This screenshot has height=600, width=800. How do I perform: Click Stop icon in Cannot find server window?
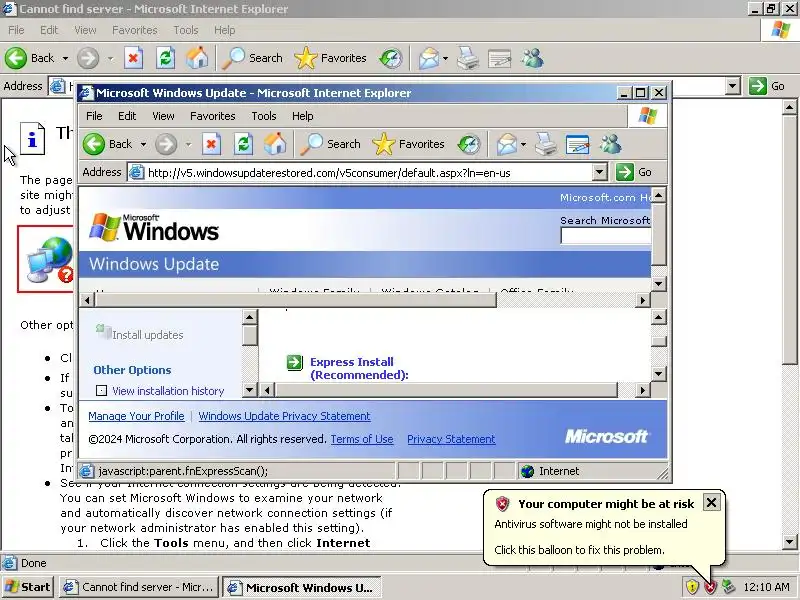point(133,58)
